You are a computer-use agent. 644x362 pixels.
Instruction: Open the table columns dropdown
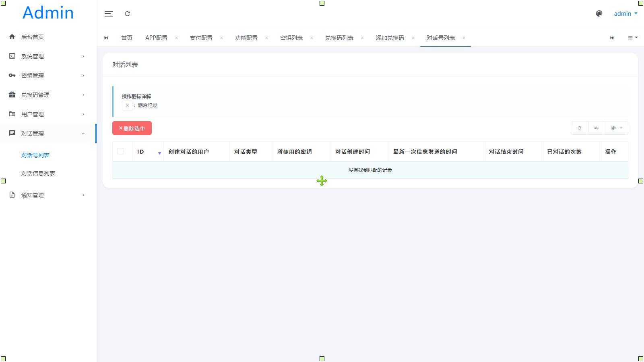(617, 128)
